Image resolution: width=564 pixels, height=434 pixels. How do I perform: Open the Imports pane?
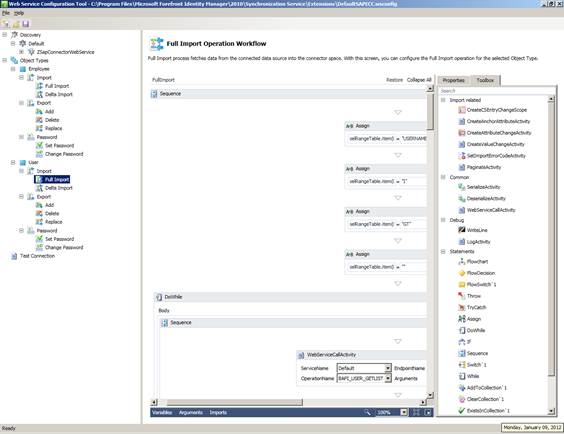pos(218,412)
